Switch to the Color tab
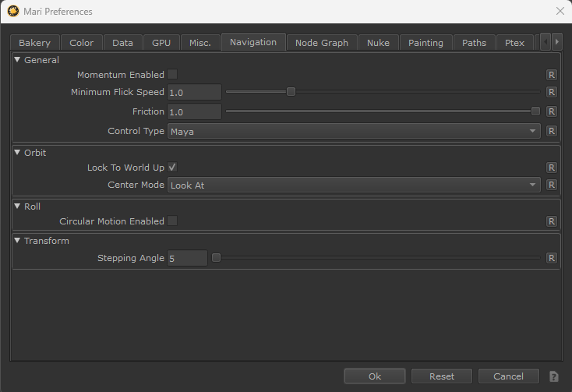This screenshot has height=392, width=572. click(x=81, y=43)
